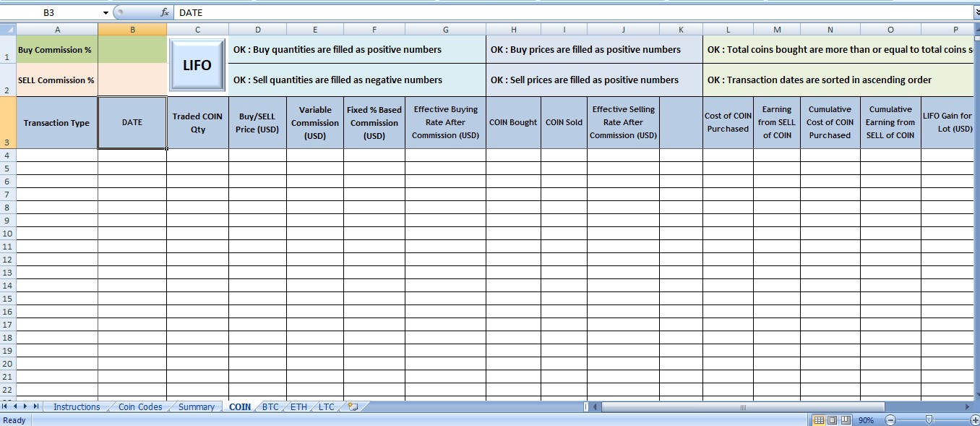
Task: Go to first sheet tab navigation arrow
Action: (6, 406)
